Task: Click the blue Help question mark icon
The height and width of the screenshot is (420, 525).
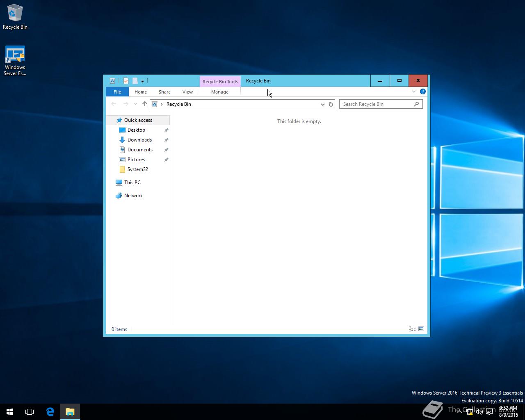Action: click(x=422, y=91)
